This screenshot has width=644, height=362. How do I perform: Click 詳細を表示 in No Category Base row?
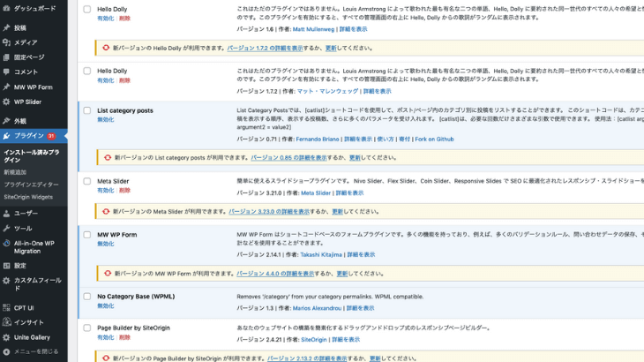[360, 308]
